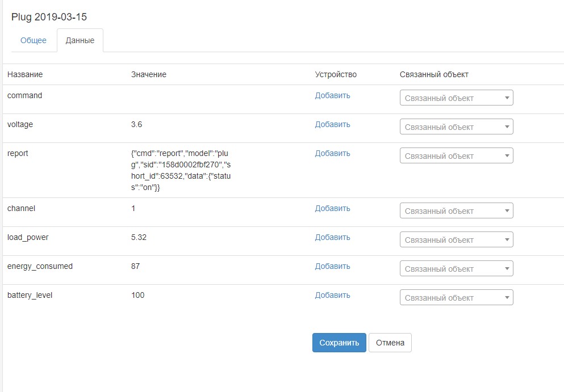Click Добавить in the energy_consumed row
This screenshot has width=564, height=392.
[x=333, y=266]
